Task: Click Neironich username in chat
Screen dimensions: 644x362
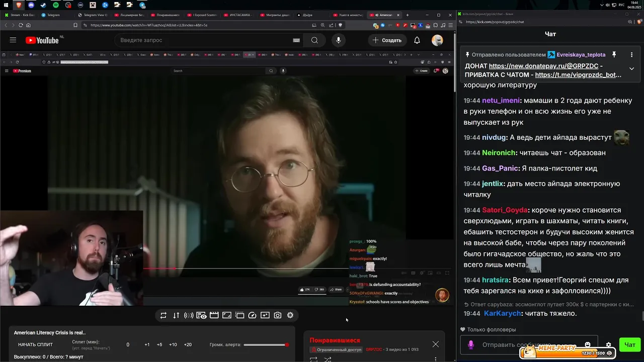Action: pos(499,153)
